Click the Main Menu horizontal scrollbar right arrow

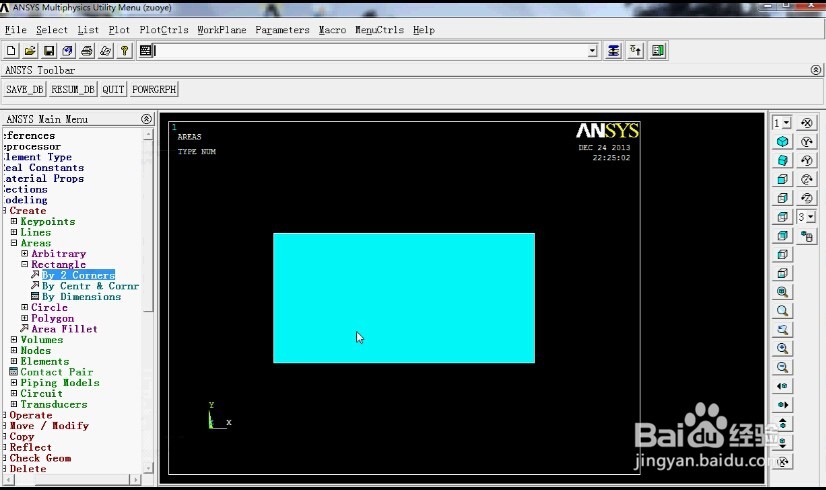click(135, 479)
